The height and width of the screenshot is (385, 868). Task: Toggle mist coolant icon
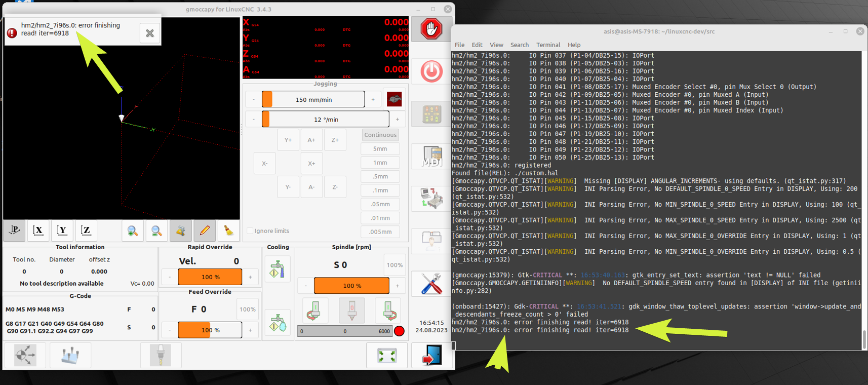pos(278,322)
